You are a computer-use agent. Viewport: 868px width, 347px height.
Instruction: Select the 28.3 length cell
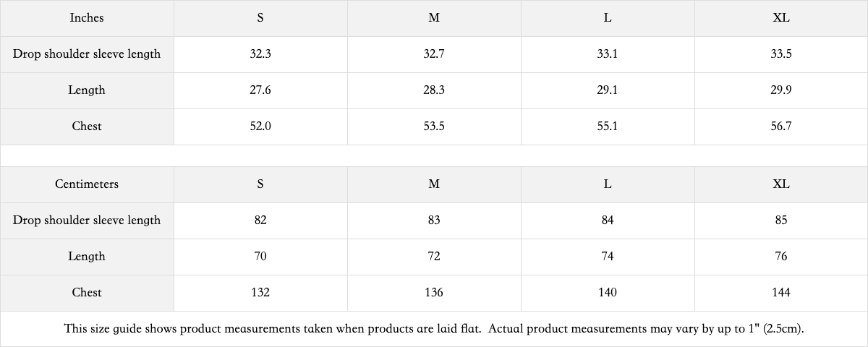click(x=434, y=90)
